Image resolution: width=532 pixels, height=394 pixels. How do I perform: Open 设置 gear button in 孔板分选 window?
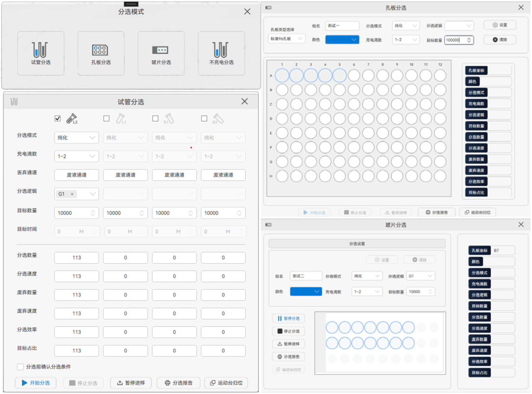coord(500,25)
